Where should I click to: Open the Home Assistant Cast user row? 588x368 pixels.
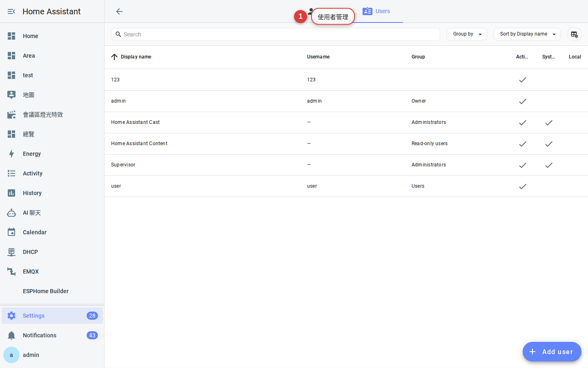[x=346, y=122]
